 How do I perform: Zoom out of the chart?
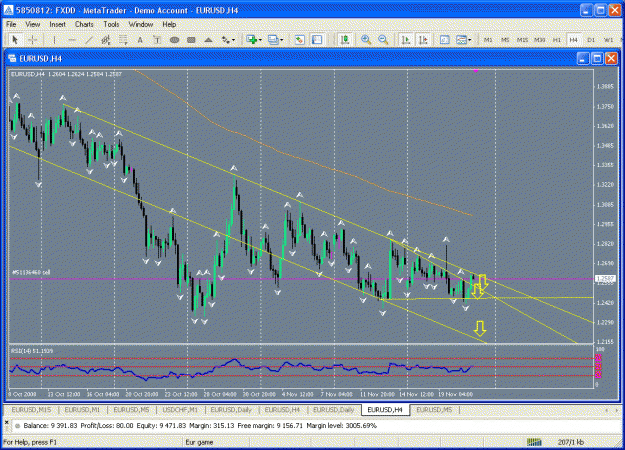(x=383, y=39)
